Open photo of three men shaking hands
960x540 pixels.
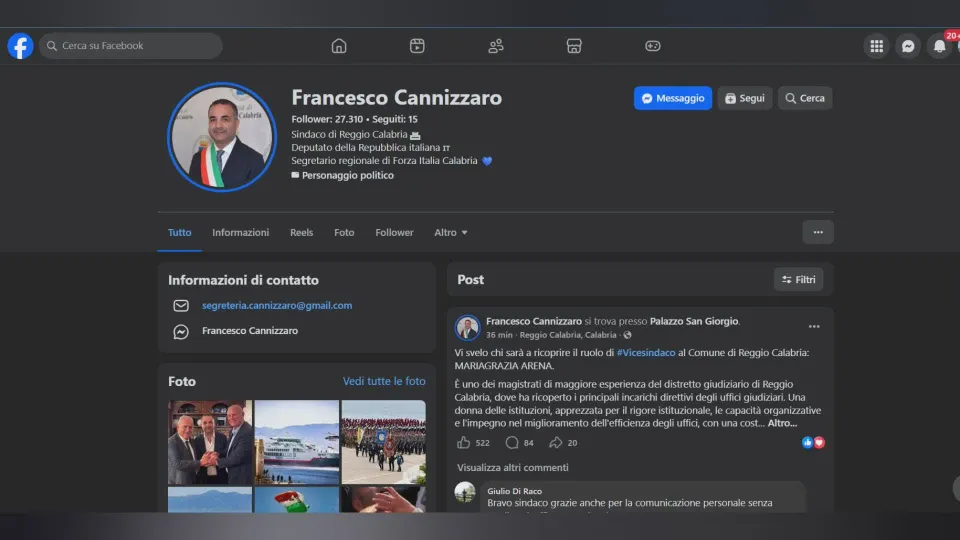210,442
